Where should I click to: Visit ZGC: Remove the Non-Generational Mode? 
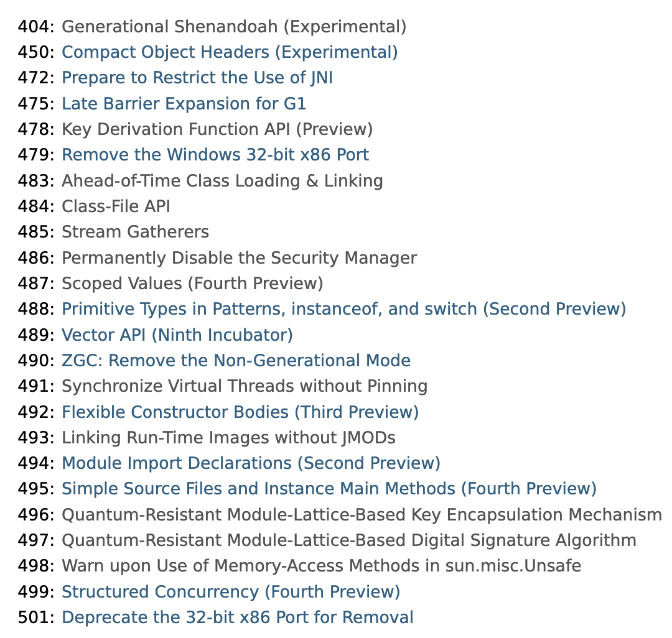click(x=236, y=361)
